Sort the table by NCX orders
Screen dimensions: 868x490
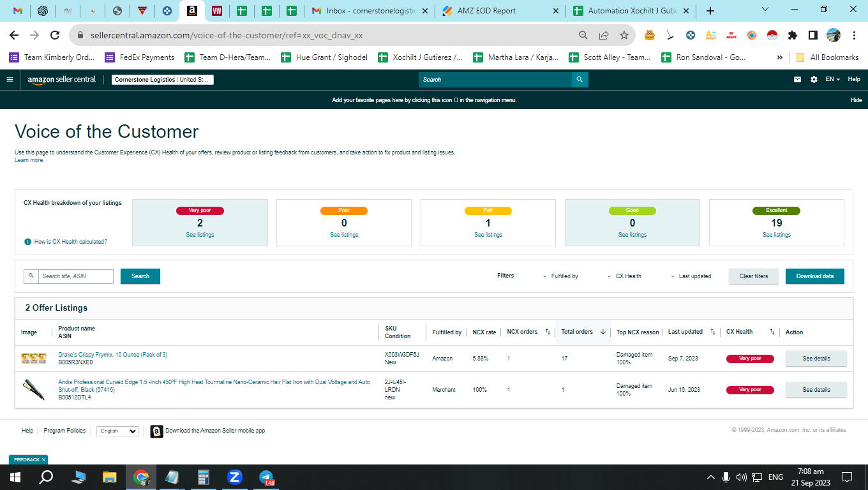[548, 332]
